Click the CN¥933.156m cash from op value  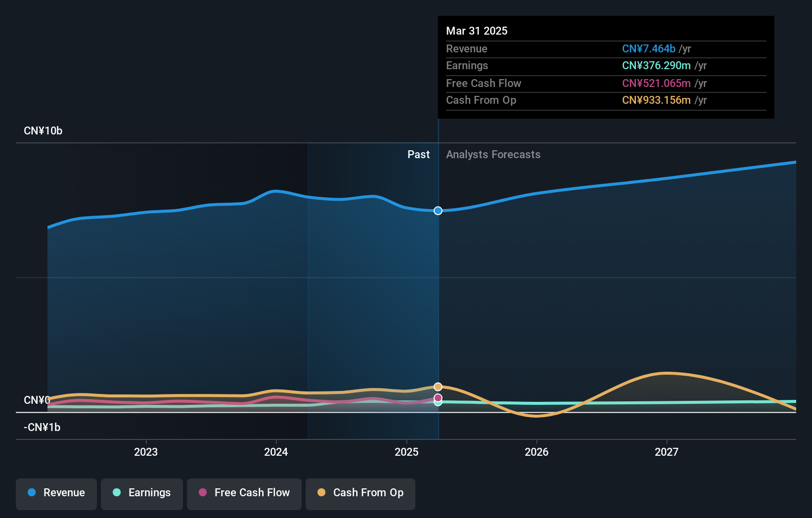click(x=656, y=100)
